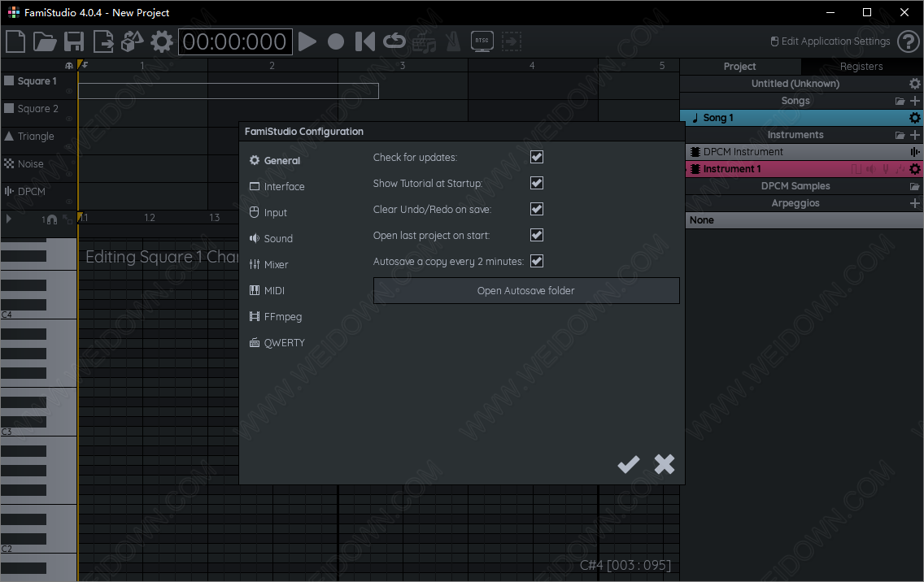The width and height of the screenshot is (924, 582).
Task: Create a new project with toolbar icon
Action: pyautogui.click(x=15, y=41)
